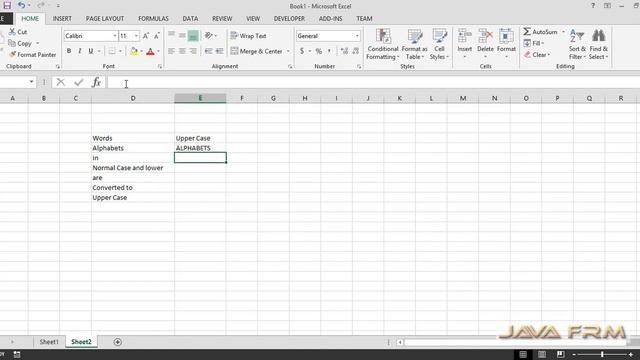
Task: Apply the fill color bucket icon
Action: (133, 51)
